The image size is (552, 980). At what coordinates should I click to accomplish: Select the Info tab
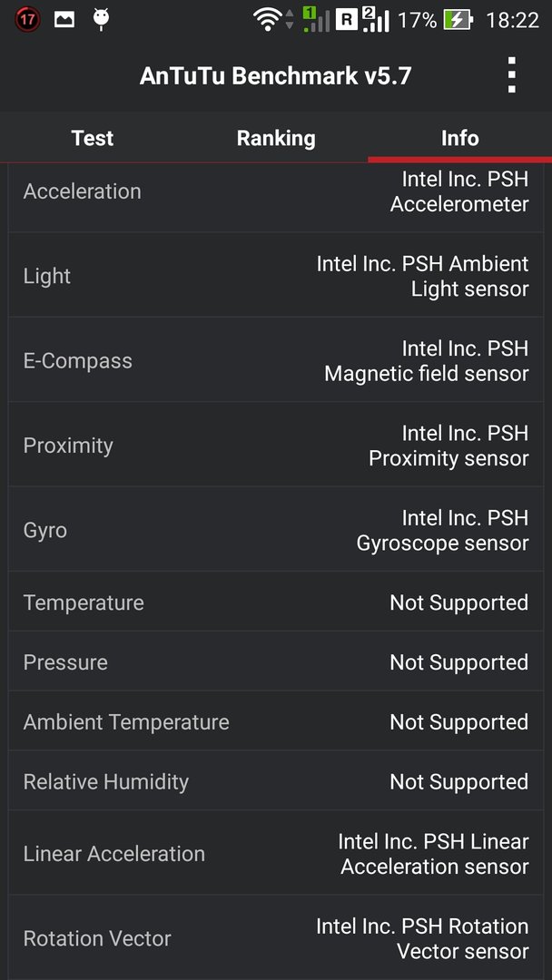coord(459,138)
